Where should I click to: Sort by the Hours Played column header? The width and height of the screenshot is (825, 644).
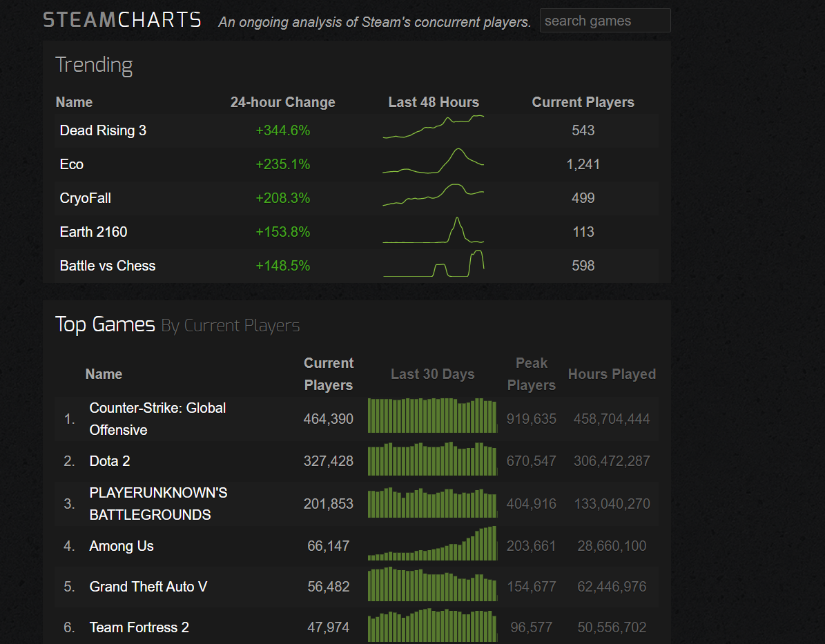tap(612, 373)
